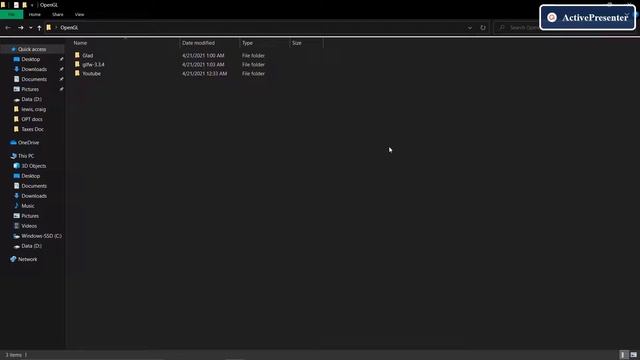Select the Glad folder icon
This screenshot has width=640, height=360.
[77, 55]
